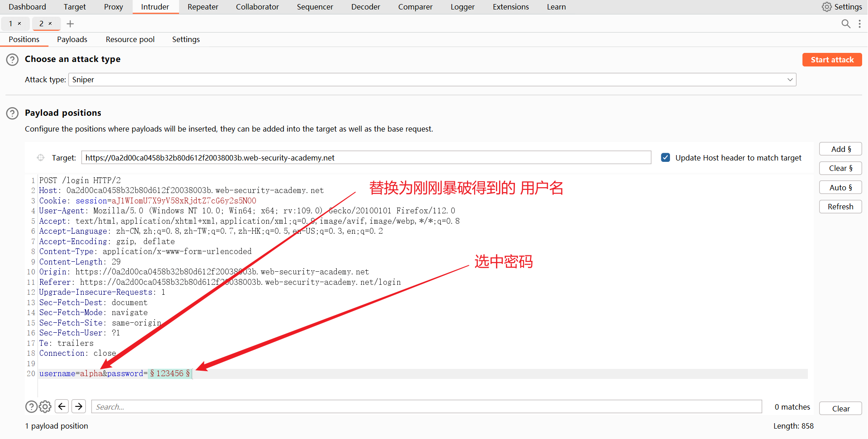Image resolution: width=868 pixels, height=439 pixels.
Task: Click into the Target URL field
Action: (366, 158)
